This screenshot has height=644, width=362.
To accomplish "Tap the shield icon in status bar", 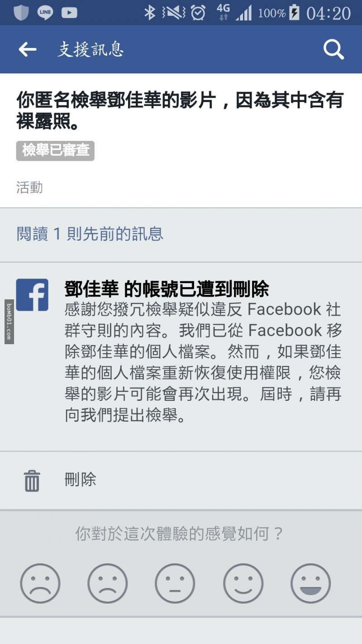I will [21, 13].
